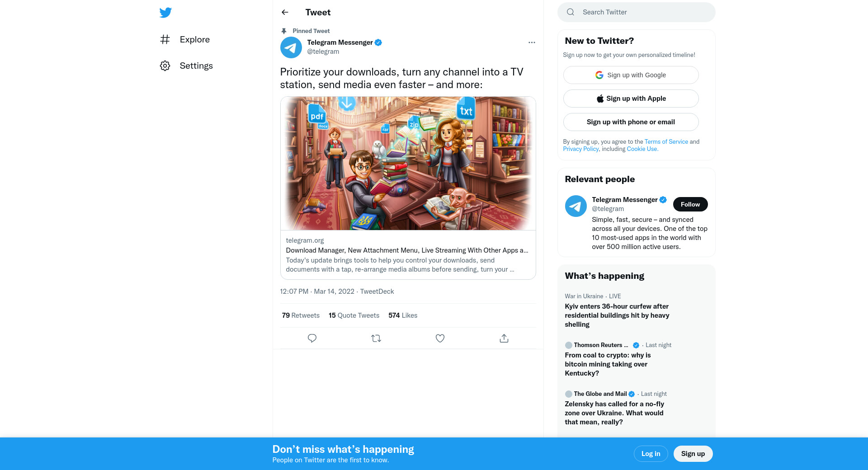The height and width of the screenshot is (470, 868).
Task: Click Telegram Messenger avatar on the tweet
Action: click(291, 47)
